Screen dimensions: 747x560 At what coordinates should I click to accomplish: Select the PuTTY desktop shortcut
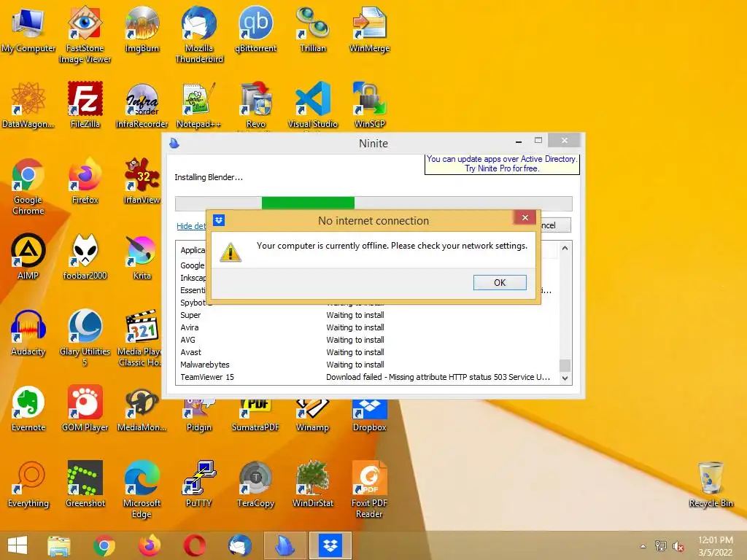[199, 484]
